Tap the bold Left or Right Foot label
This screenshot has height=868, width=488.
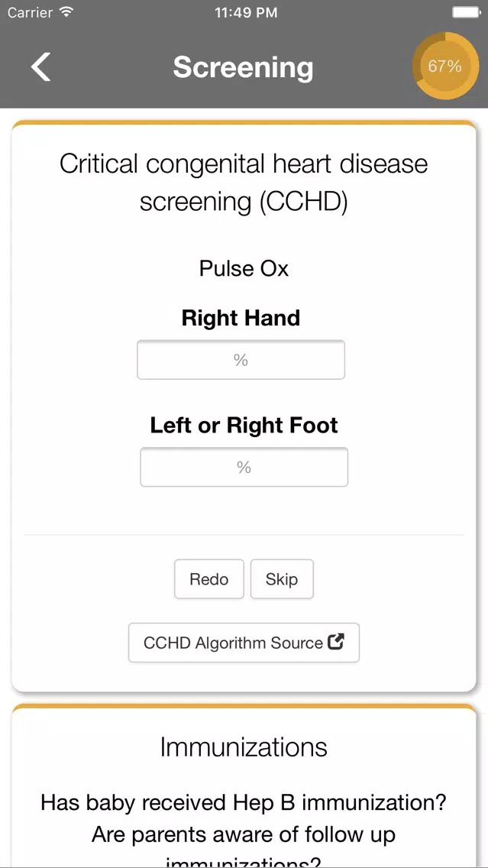(244, 425)
